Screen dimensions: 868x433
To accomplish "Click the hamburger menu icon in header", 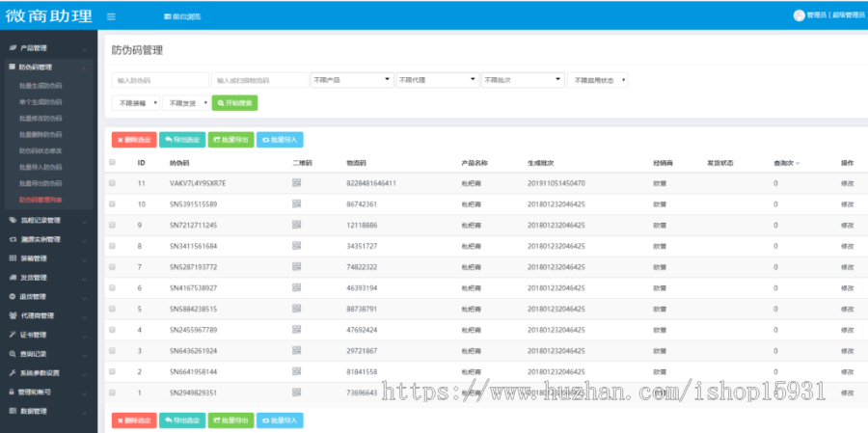I will pyautogui.click(x=112, y=16).
